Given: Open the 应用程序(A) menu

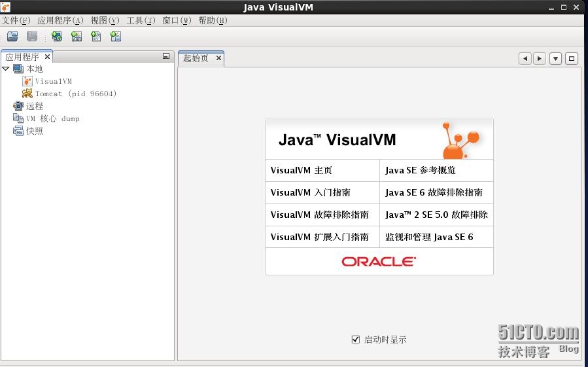Looking at the screenshot, I should point(60,20).
